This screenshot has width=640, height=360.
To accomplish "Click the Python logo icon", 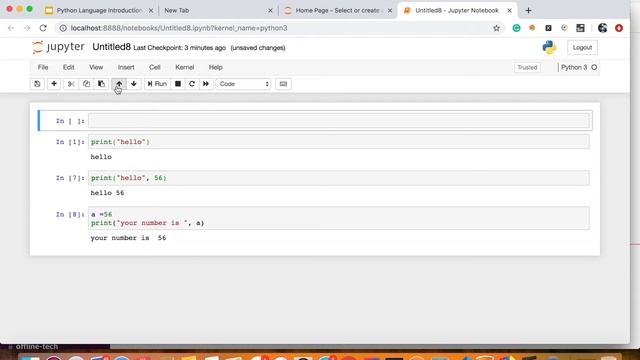I will [x=549, y=47].
